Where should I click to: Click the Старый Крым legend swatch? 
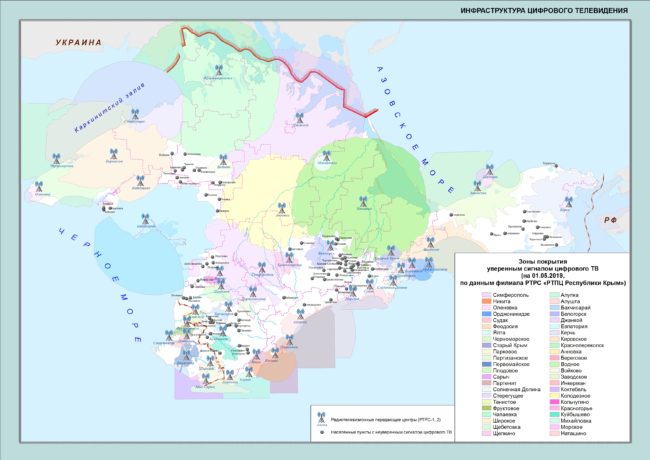[486, 345]
